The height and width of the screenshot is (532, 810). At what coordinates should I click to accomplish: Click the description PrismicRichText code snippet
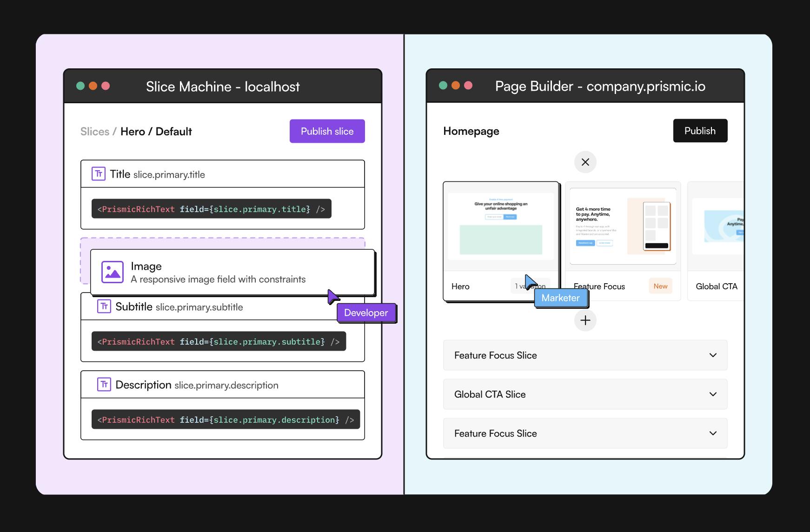(226, 420)
